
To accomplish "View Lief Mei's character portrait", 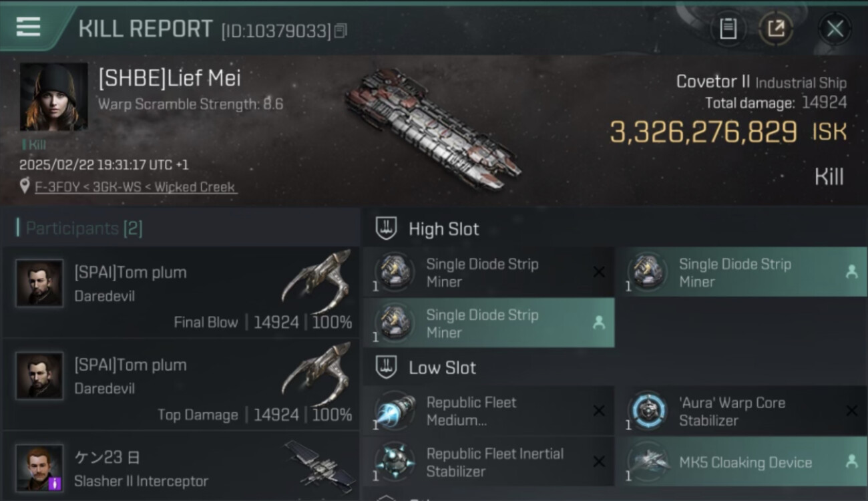I will coord(54,96).
